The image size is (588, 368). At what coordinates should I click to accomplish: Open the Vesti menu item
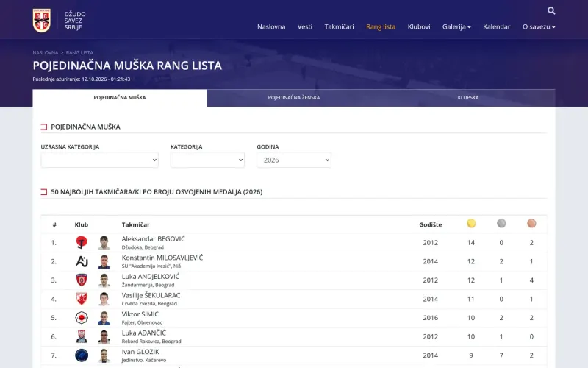coord(305,26)
